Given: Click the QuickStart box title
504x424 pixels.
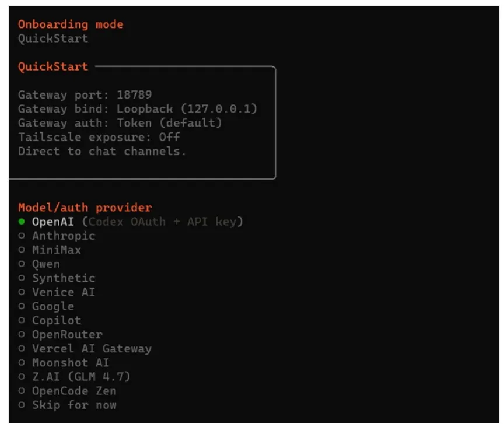Looking at the screenshot, I should (x=53, y=66).
